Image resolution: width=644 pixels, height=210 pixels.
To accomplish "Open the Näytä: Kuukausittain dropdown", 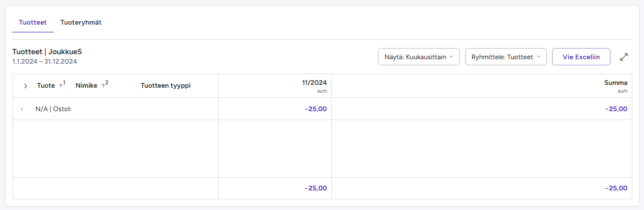I will (x=419, y=57).
